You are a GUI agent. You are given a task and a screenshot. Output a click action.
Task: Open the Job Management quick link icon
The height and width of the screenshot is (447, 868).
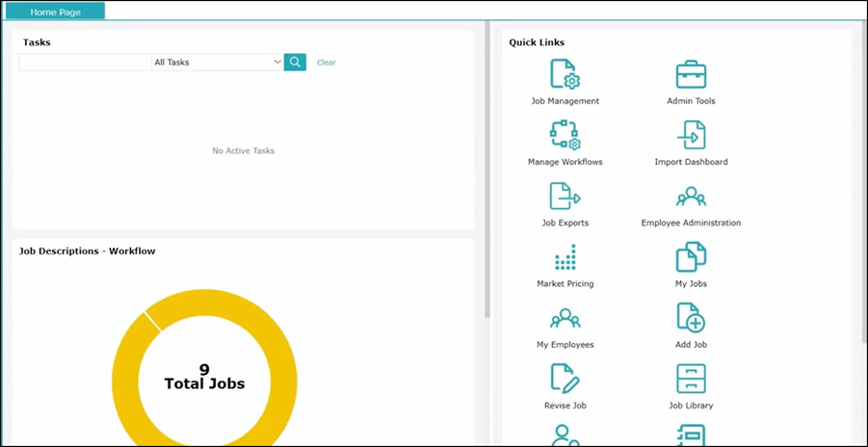click(565, 75)
